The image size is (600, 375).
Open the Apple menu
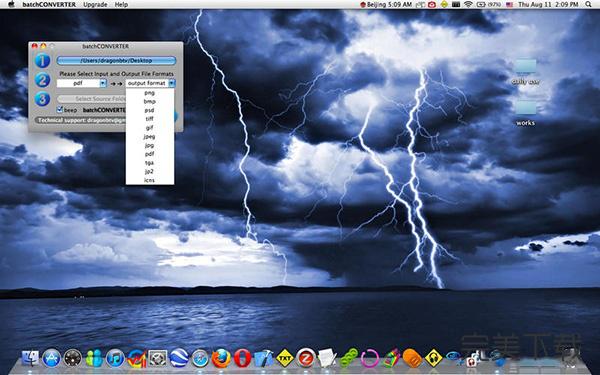pyautogui.click(x=11, y=5)
